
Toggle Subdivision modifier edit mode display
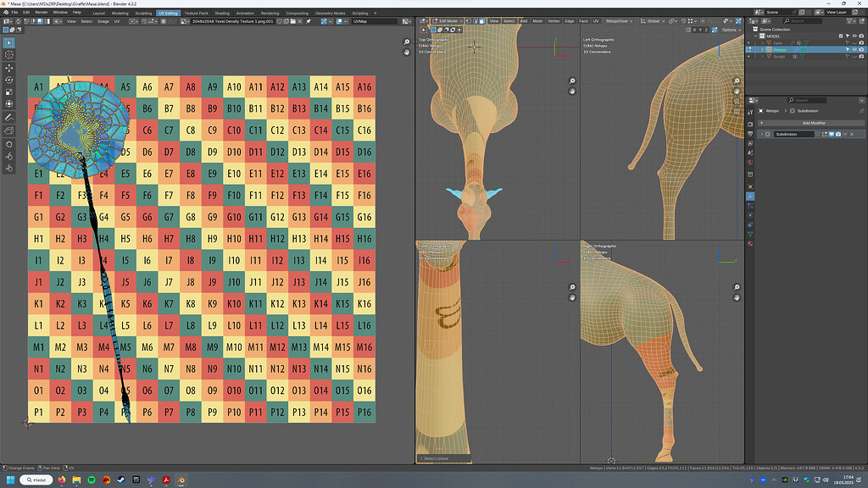pos(824,134)
